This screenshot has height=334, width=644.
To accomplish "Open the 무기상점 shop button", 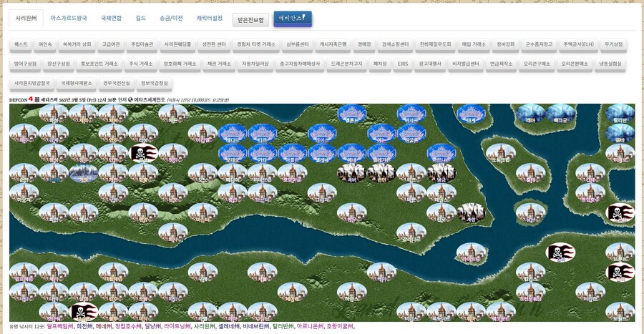I will [x=613, y=44].
